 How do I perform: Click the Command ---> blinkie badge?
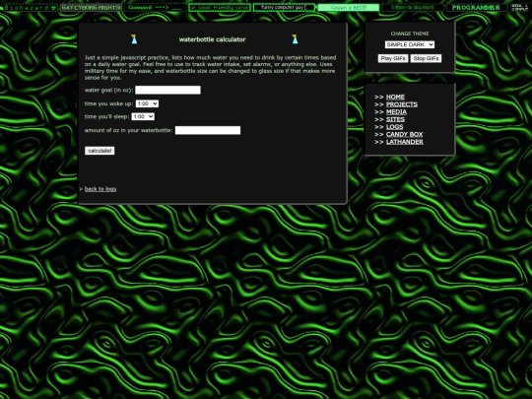155,7
